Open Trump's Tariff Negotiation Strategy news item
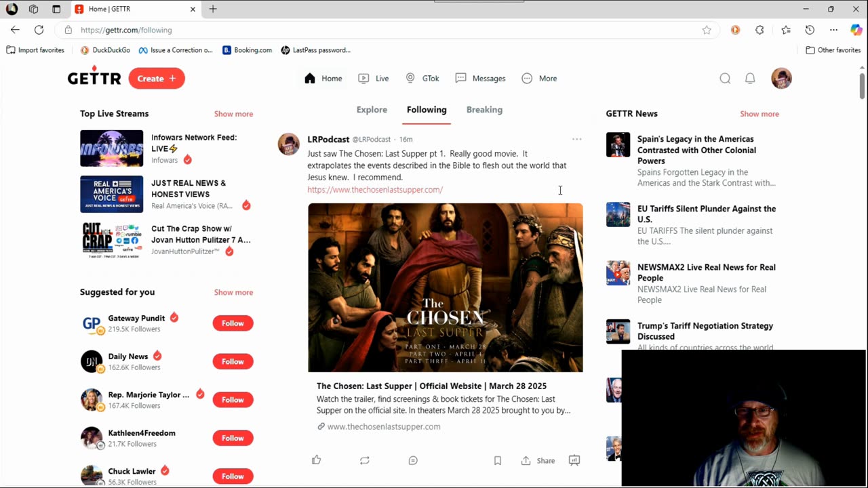This screenshot has height=488, width=868. 693,336
